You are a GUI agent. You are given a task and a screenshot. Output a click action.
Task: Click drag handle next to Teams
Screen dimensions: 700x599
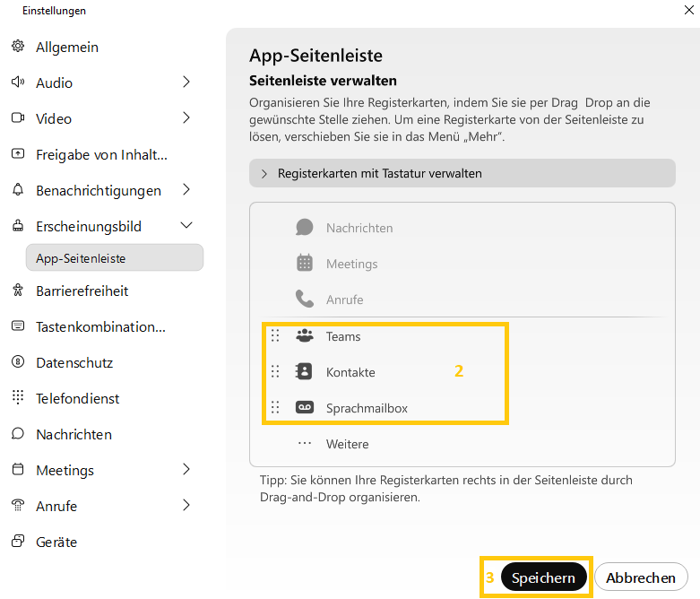pyautogui.click(x=275, y=336)
